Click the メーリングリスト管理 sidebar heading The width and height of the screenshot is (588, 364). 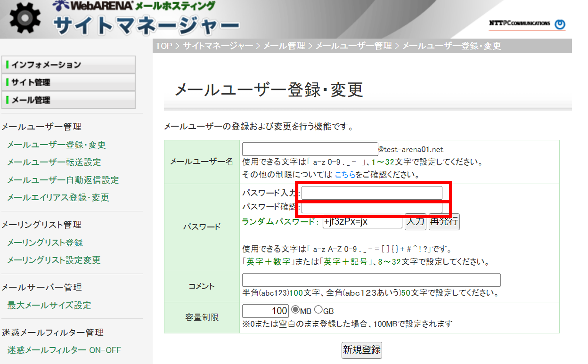tap(42, 225)
